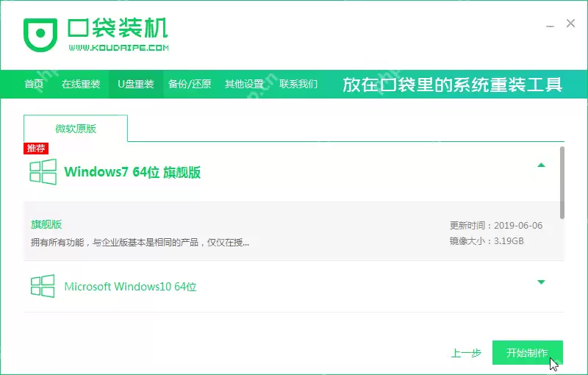588x375 pixels.
Task: Switch to 在线重装 menu item
Action: tap(81, 84)
